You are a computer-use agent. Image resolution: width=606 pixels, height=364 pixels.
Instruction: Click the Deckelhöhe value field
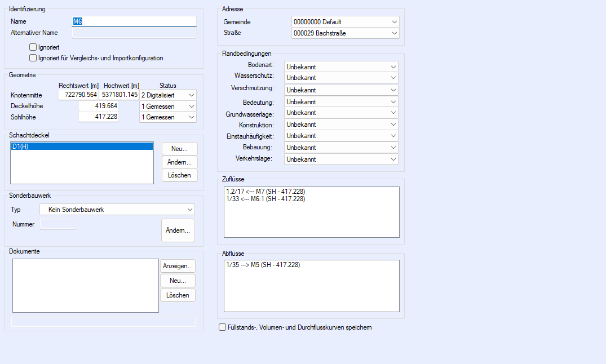98,106
